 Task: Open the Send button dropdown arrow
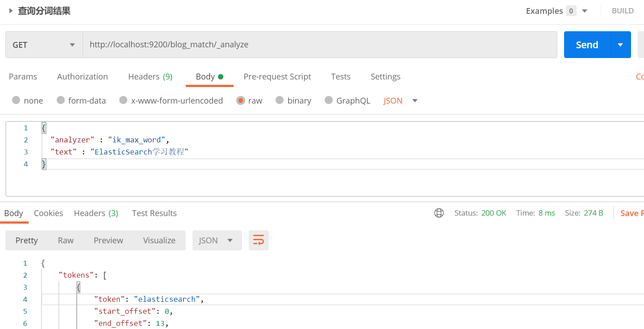coord(620,45)
